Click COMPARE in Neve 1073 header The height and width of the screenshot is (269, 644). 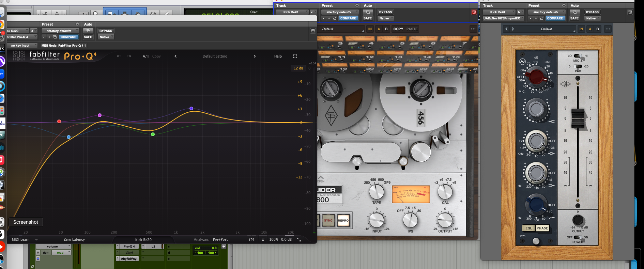point(555,18)
